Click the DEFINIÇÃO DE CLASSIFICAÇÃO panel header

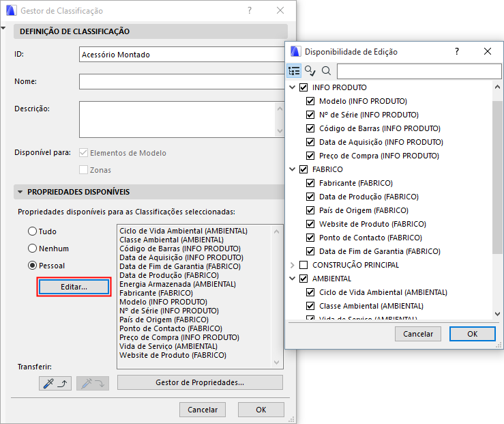(x=151, y=31)
